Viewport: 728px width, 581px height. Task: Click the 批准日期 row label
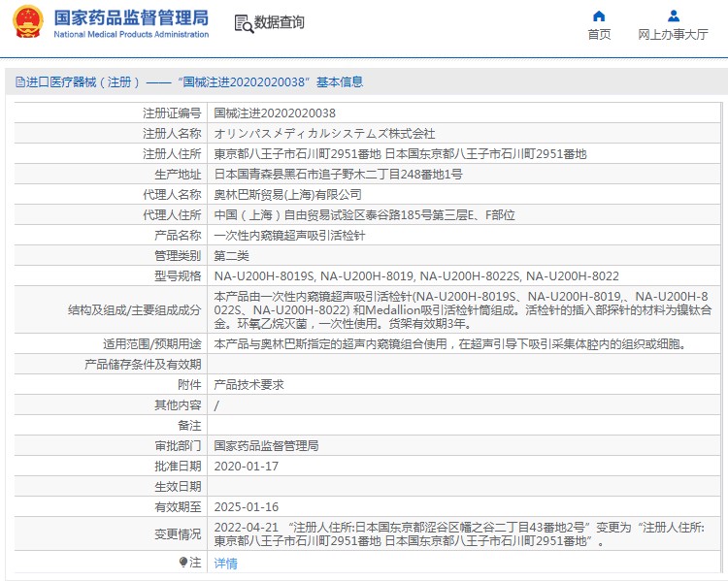178,467
